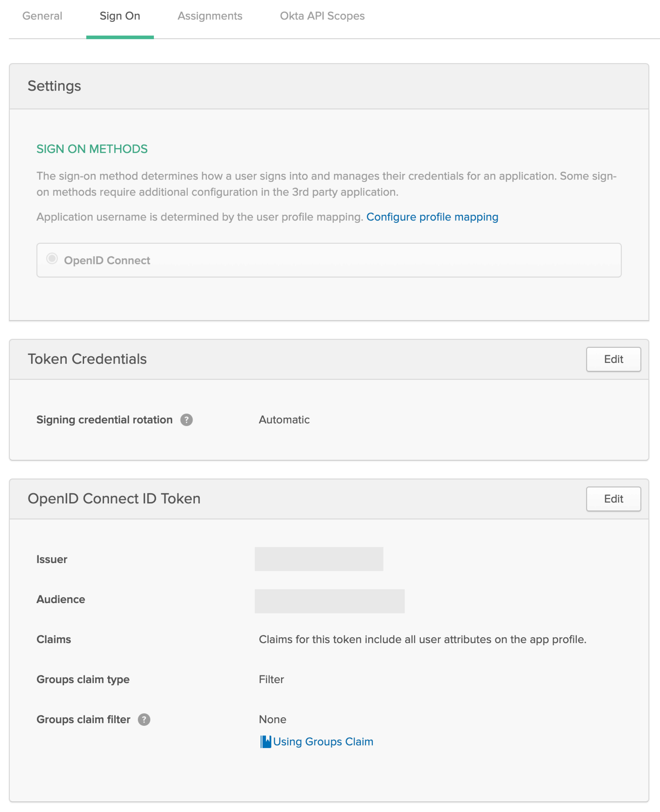Image resolution: width=660 pixels, height=812 pixels.
Task: Open the Okta API Scopes tab
Action: click(322, 16)
